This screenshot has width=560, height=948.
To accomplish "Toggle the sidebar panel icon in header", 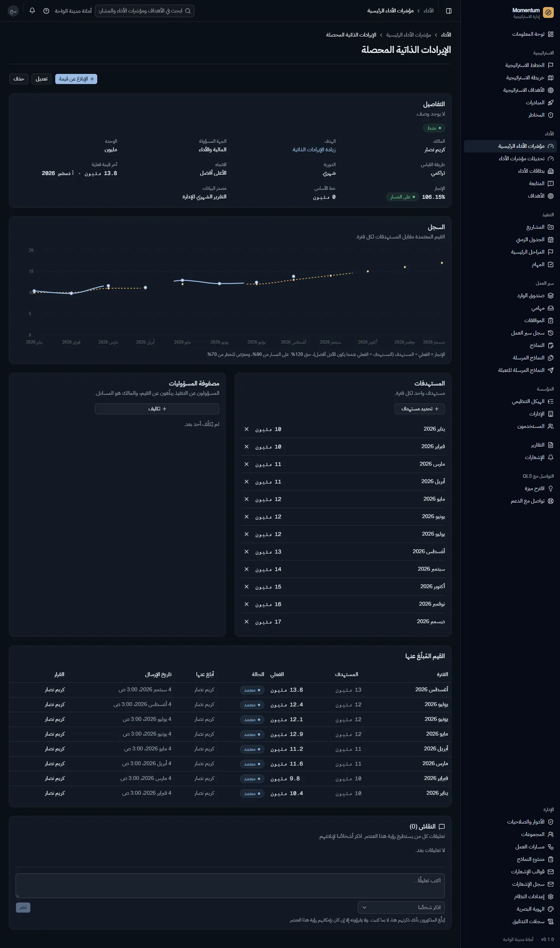I will click(x=448, y=11).
